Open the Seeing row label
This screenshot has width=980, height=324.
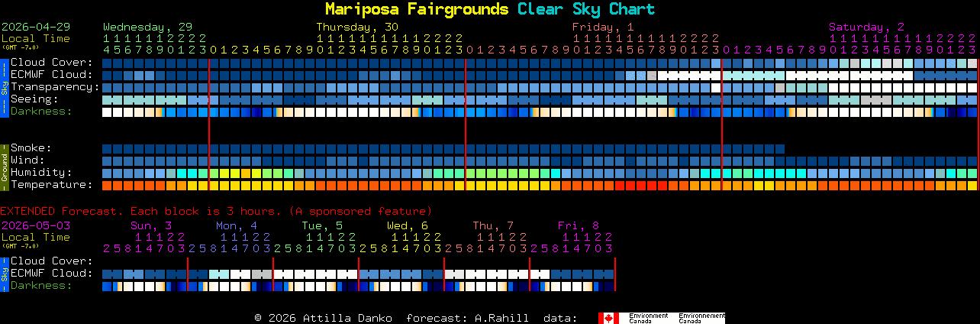[x=34, y=99]
